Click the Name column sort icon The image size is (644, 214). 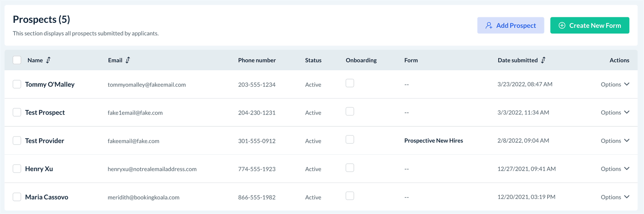tap(48, 60)
